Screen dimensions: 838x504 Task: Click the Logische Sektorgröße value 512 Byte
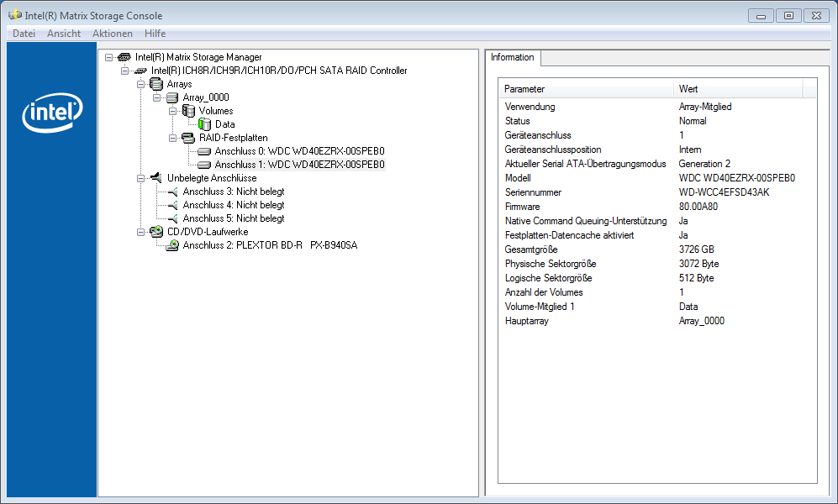pos(696,278)
